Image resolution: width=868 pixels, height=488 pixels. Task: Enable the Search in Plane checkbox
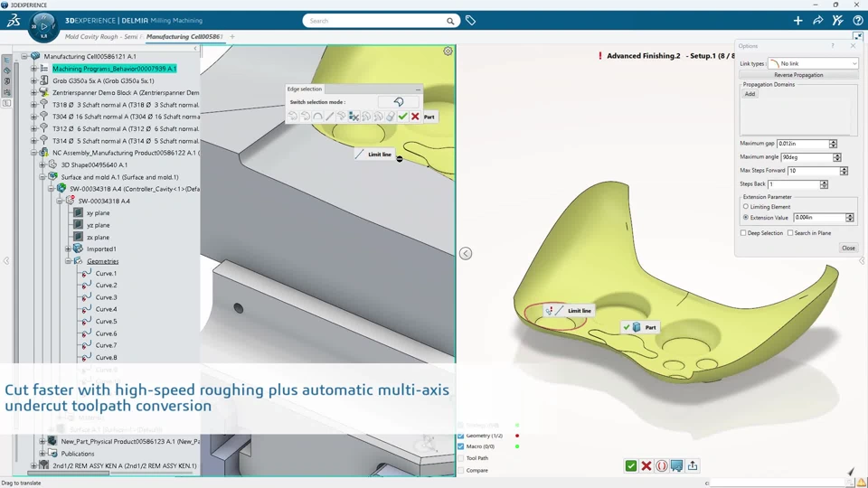pyautogui.click(x=790, y=233)
